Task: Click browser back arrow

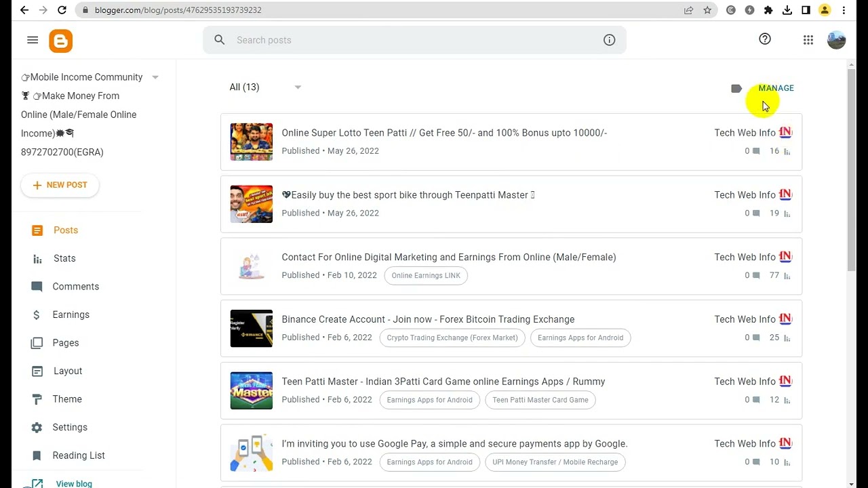Action: [x=24, y=10]
